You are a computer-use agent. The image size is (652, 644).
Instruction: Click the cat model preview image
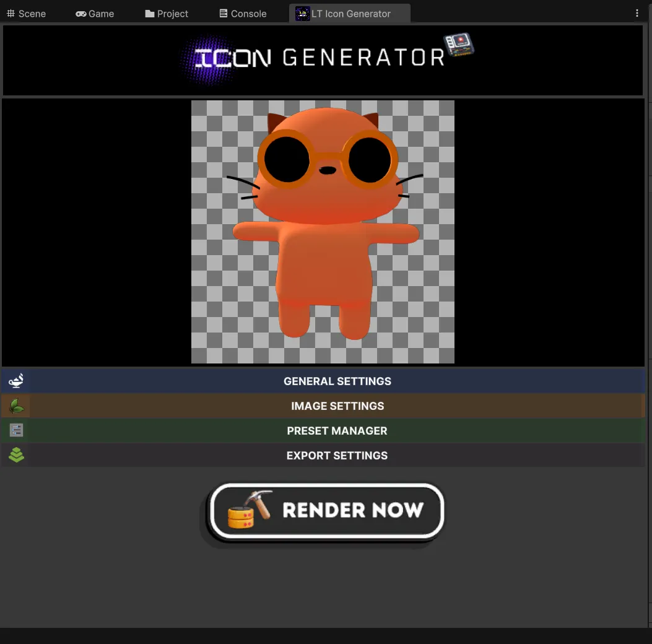coord(323,232)
